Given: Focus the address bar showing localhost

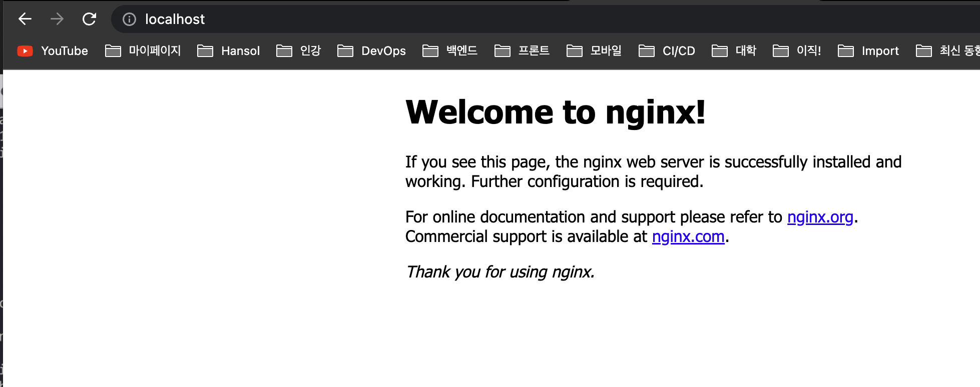Looking at the screenshot, I should pyautogui.click(x=546, y=19).
